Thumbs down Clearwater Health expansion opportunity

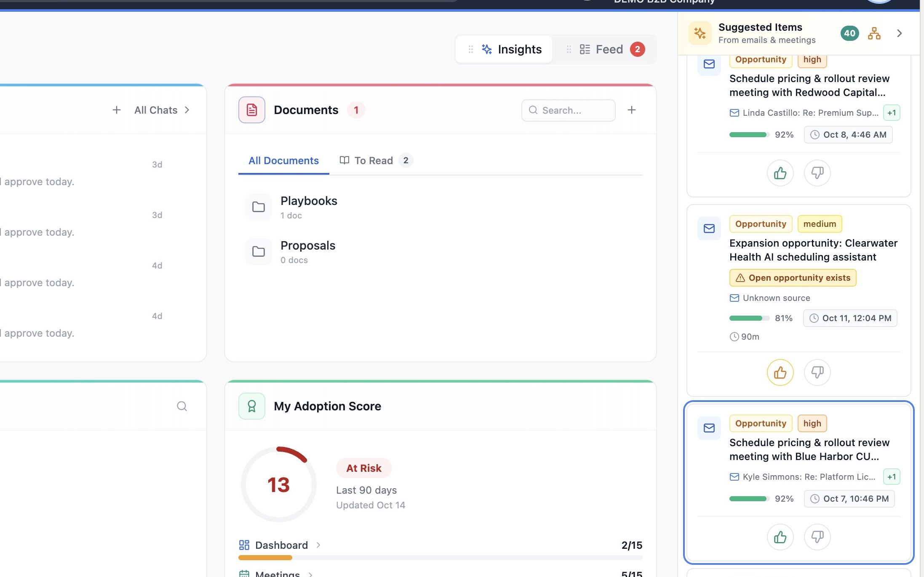[817, 372]
